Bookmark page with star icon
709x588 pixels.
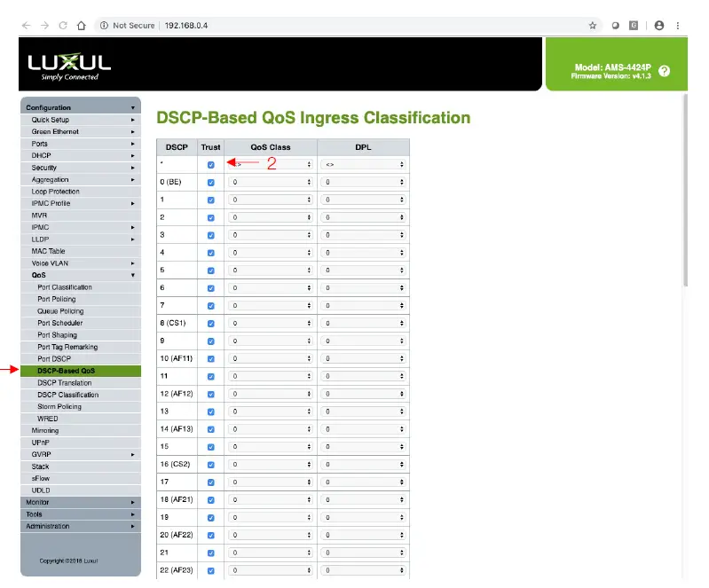pyautogui.click(x=593, y=26)
